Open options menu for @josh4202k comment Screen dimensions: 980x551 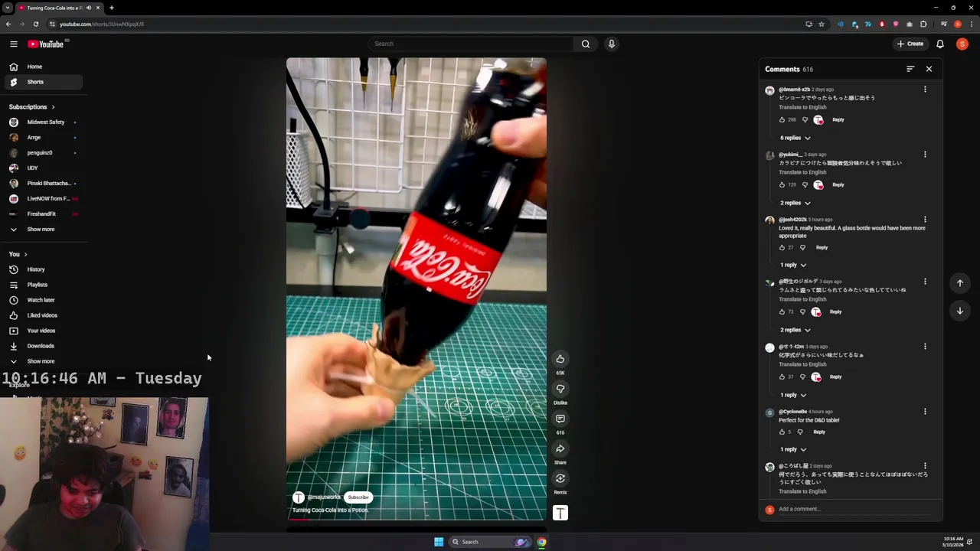[925, 220]
